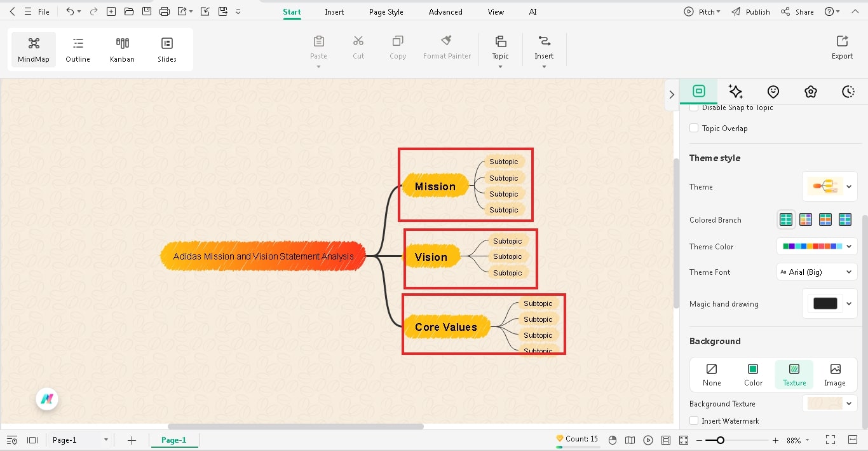This screenshot has width=868, height=451.
Task: Click zoom out minus button
Action: point(699,440)
